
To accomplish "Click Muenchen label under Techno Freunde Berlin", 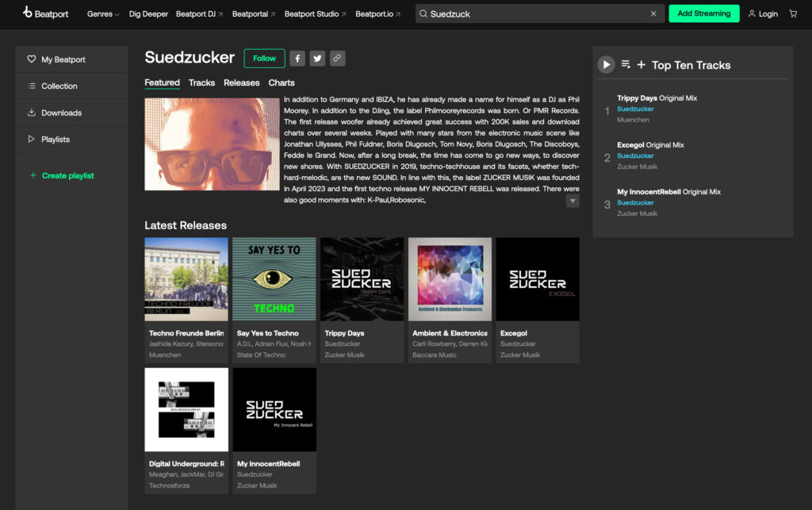I will 165,355.
